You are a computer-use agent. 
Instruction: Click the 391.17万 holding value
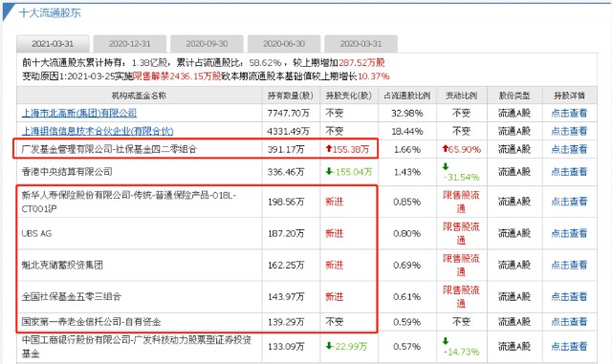[286, 149]
